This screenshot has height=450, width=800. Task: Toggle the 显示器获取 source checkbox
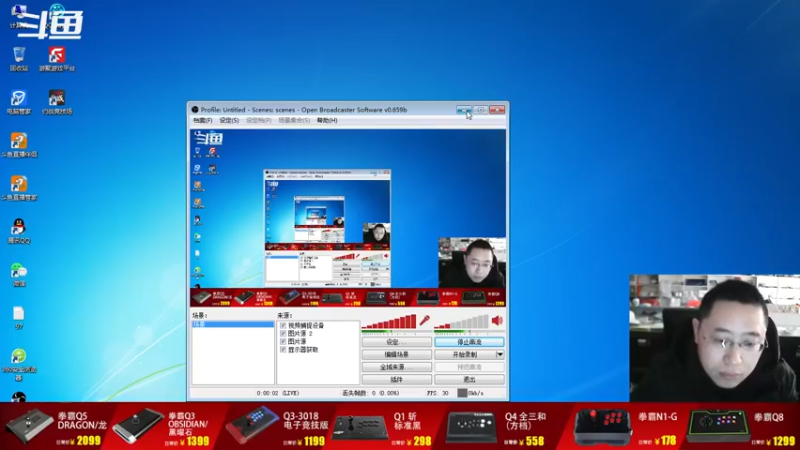[283, 349]
